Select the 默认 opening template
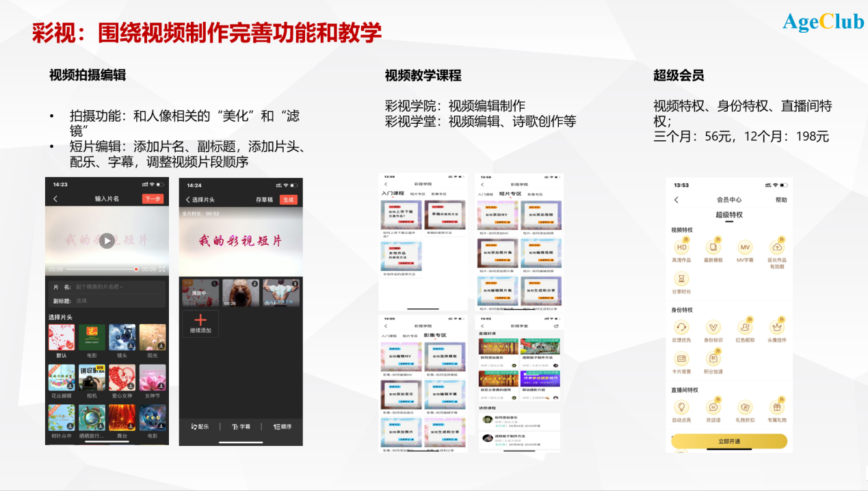 pos(62,338)
